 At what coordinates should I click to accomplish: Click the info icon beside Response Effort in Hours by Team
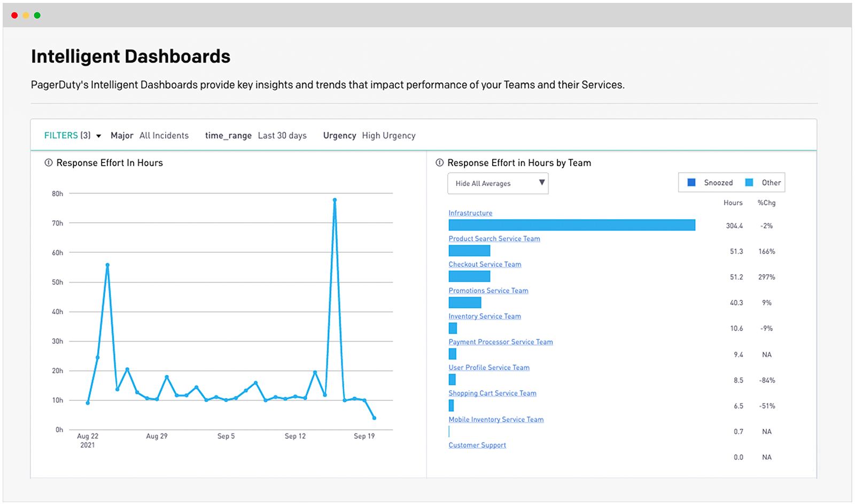[440, 163]
